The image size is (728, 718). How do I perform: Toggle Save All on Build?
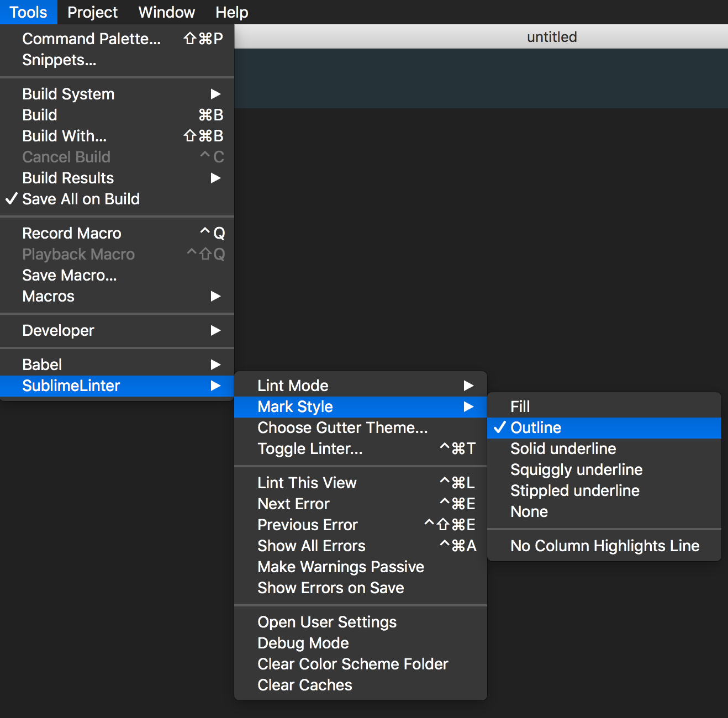[x=117, y=199]
